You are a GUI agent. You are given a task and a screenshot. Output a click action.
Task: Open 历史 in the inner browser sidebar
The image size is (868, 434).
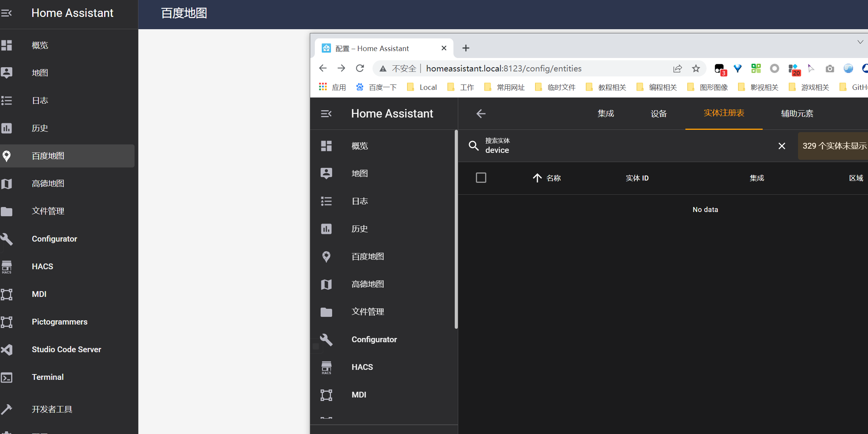(382, 229)
